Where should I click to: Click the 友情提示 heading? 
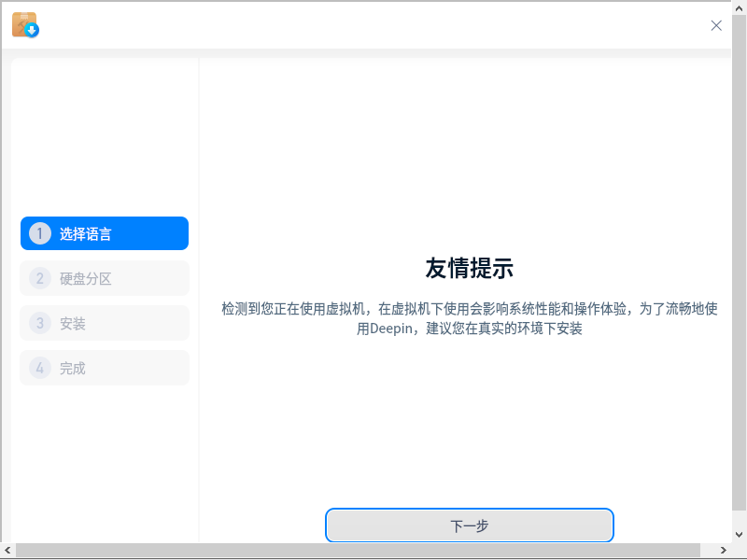pyautogui.click(x=470, y=268)
